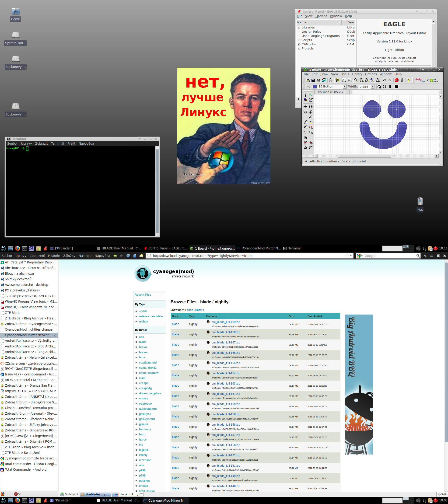This screenshot has height=504, width=448.
Task: Open Koš trash desktop icon
Action: pos(420,204)
